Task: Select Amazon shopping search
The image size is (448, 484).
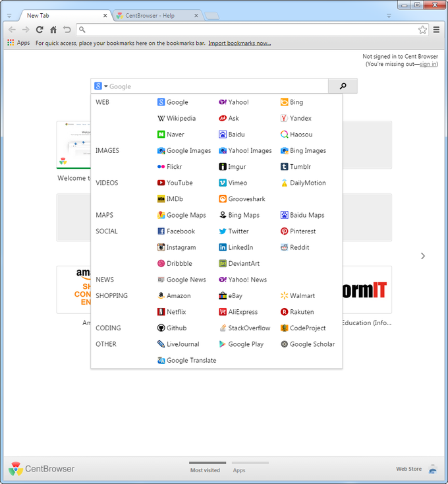Action: [174, 295]
